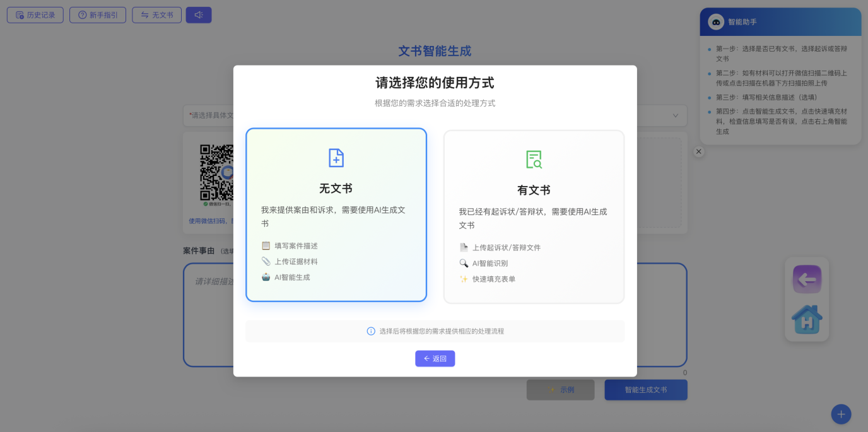Click the voice broadcast speaker icon in top toolbar

point(198,15)
